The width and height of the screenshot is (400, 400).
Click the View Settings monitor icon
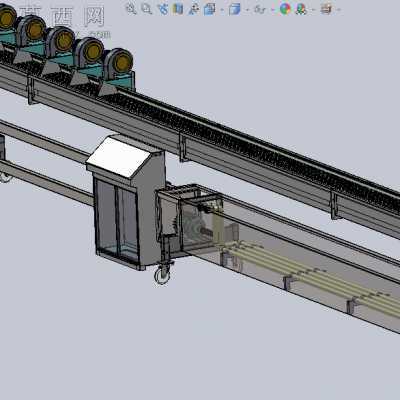pyautogui.click(x=326, y=9)
